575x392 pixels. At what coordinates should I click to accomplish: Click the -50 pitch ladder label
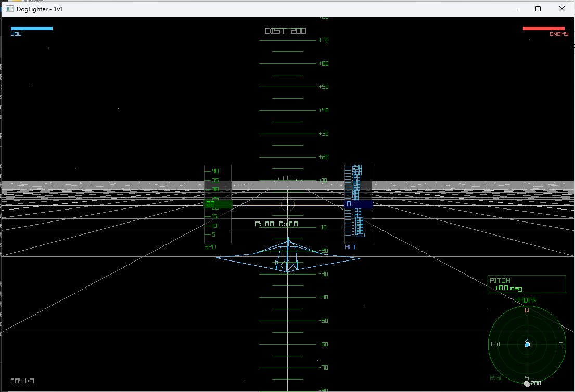point(324,321)
